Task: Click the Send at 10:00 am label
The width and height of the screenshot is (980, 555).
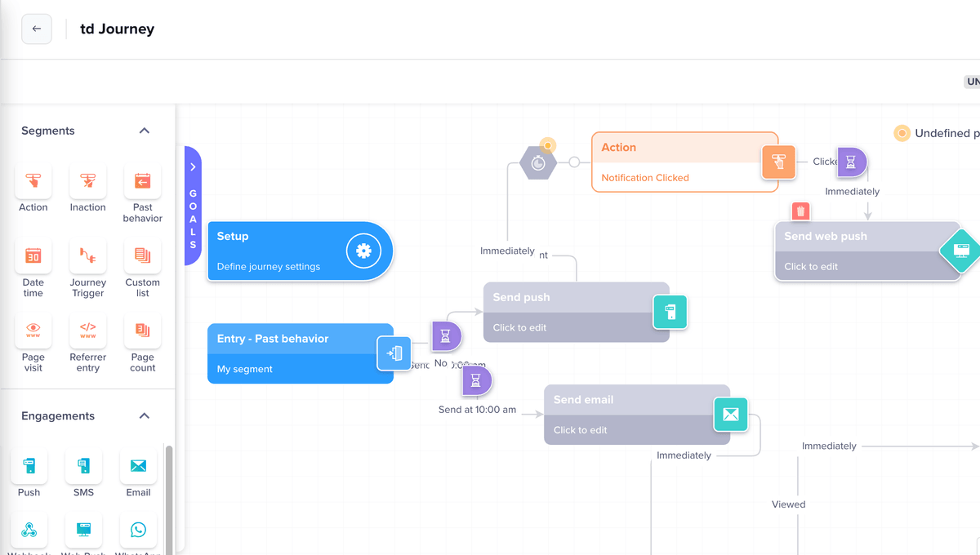Action: tap(477, 410)
